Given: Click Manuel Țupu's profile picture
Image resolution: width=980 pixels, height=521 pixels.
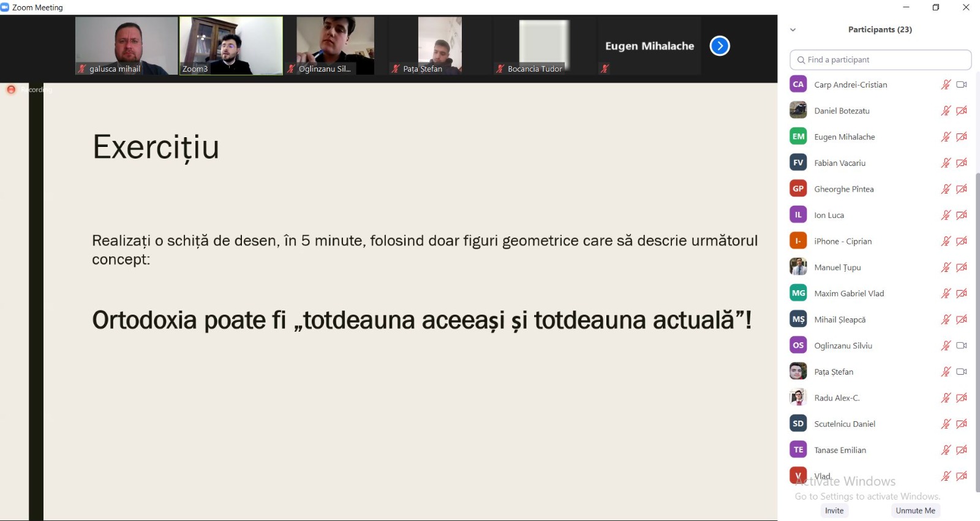Looking at the screenshot, I should (x=798, y=267).
